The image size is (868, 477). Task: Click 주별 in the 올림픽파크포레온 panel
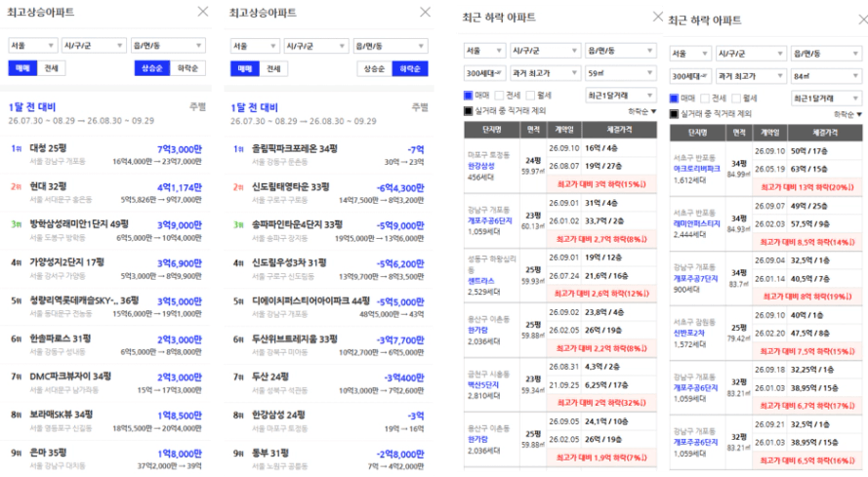coord(420,107)
